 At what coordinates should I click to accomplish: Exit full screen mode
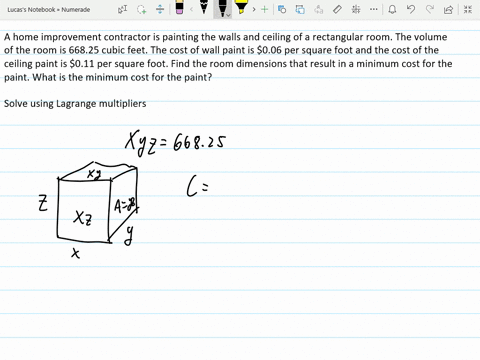click(468, 9)
